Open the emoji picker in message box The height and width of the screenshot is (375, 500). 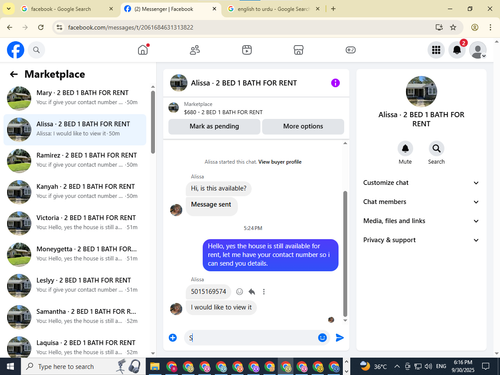pos(322,338)
